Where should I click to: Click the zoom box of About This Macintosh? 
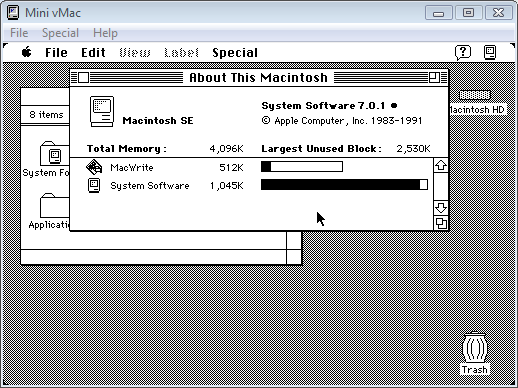(x=434, y=78)
